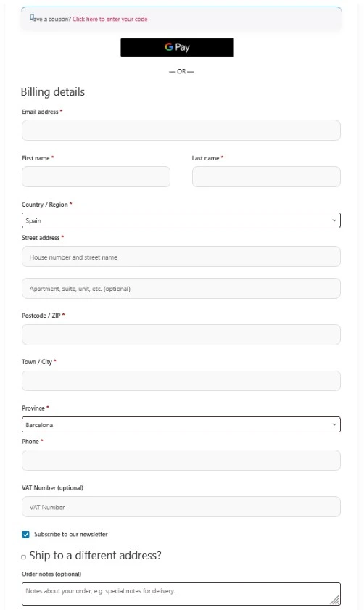Image resolution: width=364 pixels, height=610 pixels.
Task: Click the Town / City input
Action: pyautogui.click(x=181, y=381)
